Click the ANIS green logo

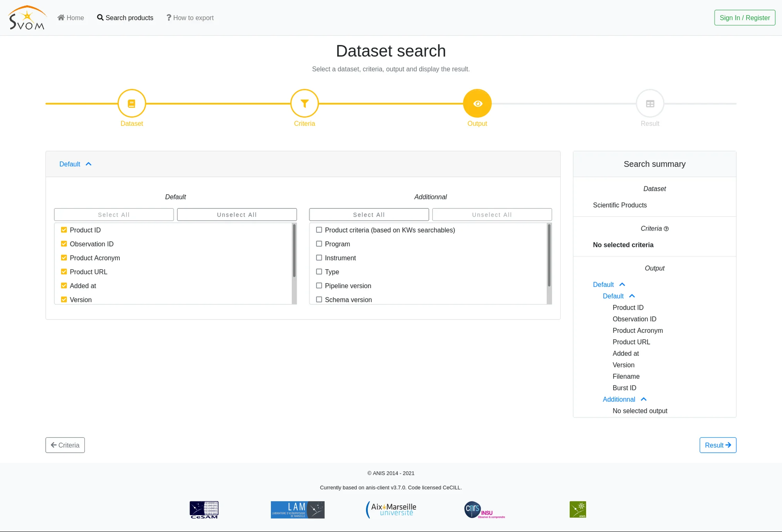click(578, 510)
